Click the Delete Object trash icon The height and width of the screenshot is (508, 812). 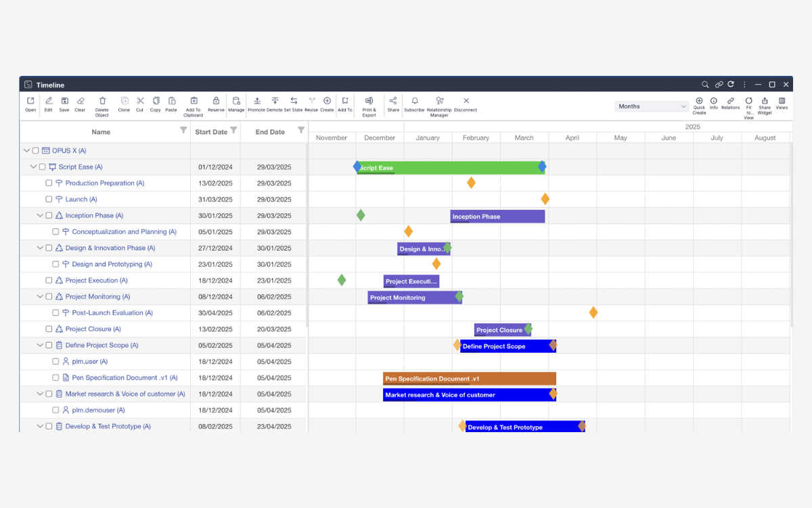102,101
